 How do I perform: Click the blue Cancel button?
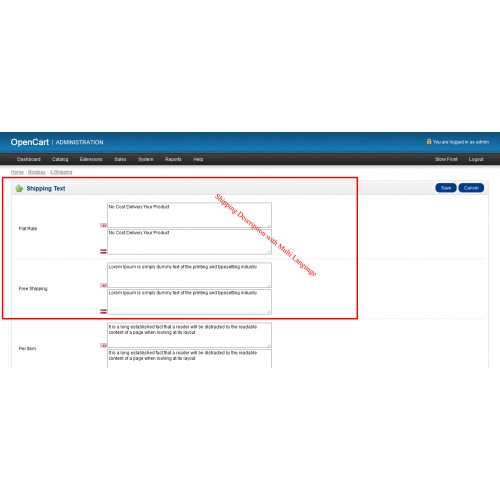click(x=471, y=188)
